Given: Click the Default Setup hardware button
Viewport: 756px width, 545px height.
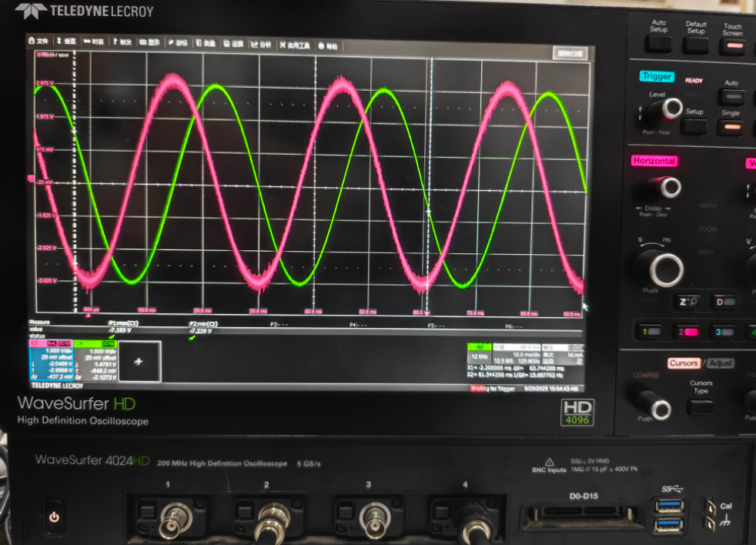Looking at the screenshot, I should pyautogui.click(x=695, y=45).
